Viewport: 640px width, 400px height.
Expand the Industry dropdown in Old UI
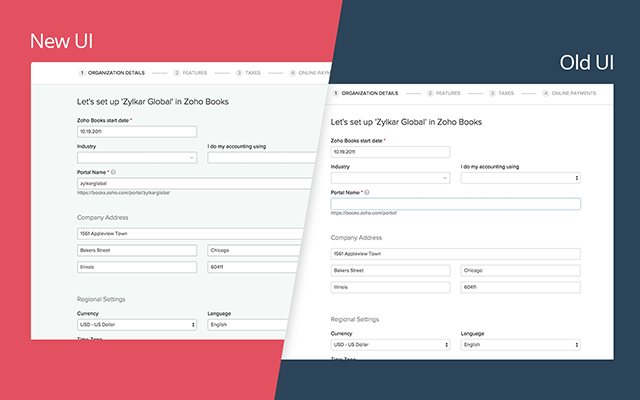391,178
